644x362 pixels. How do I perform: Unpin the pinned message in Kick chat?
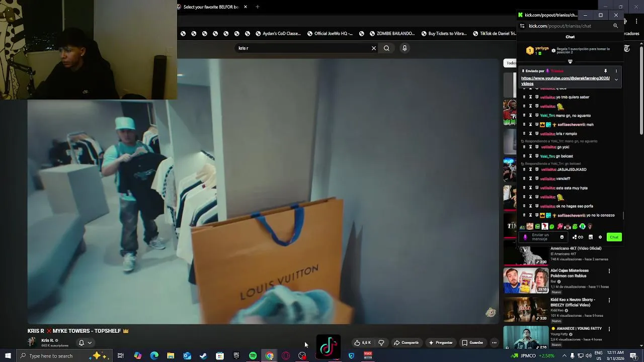(605, 71)
